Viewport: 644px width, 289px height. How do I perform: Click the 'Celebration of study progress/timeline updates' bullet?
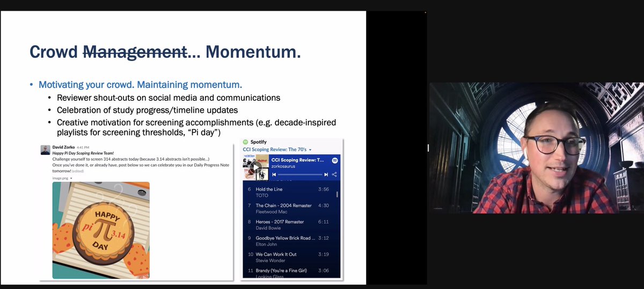pos(147,110)
